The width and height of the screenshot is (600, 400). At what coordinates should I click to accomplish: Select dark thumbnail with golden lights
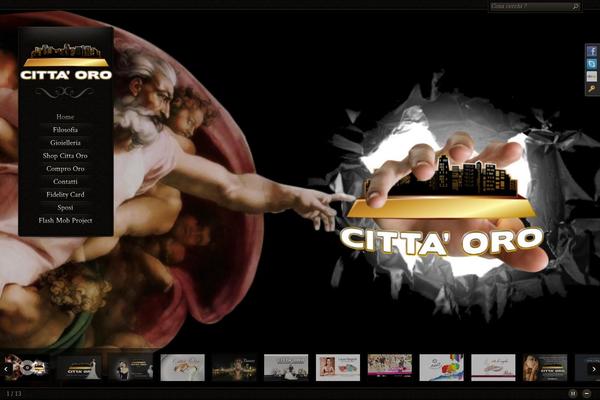[x=234, y=367]
